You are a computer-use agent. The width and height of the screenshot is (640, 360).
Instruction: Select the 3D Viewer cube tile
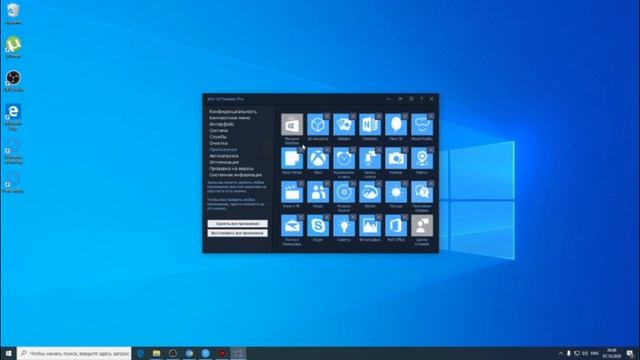318,124
